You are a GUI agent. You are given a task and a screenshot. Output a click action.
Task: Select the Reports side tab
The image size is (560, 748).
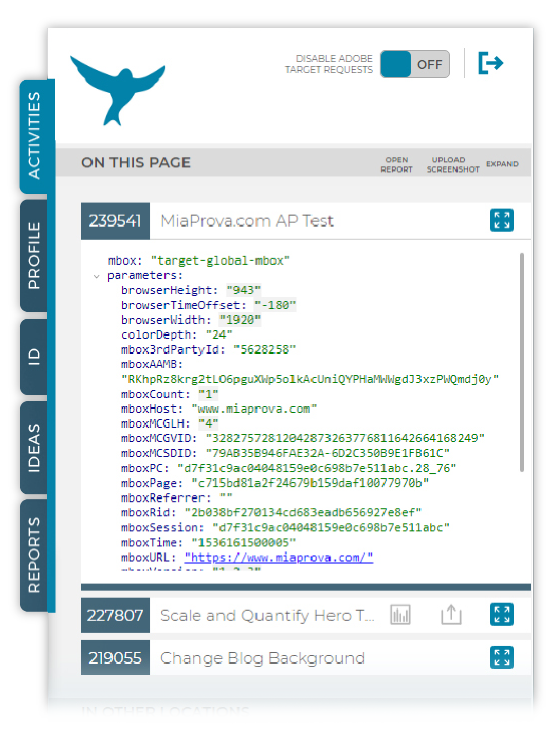tap(34, 555)
